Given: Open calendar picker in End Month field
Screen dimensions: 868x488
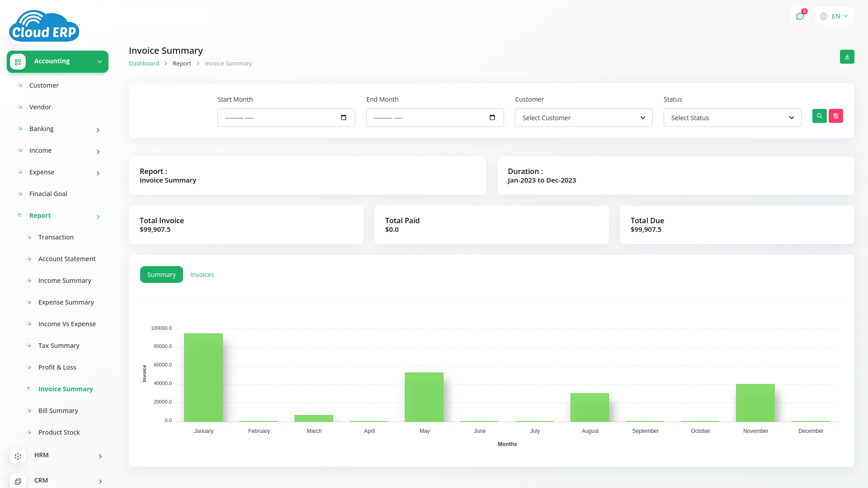Looking at the screenshot, I should click(492, 117).
